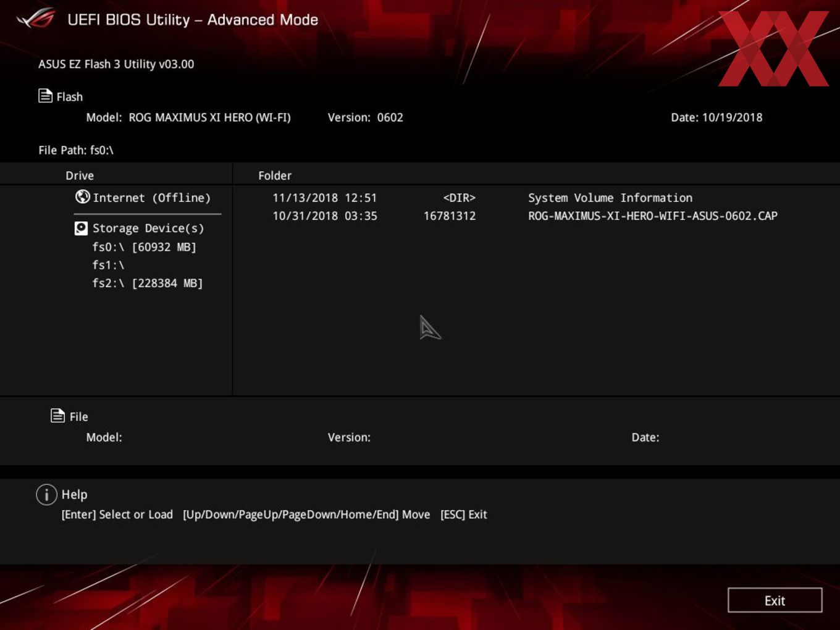Screen dimensions: 840x630
Task: Click the Folder column header
Action: [x=275, y=175]
